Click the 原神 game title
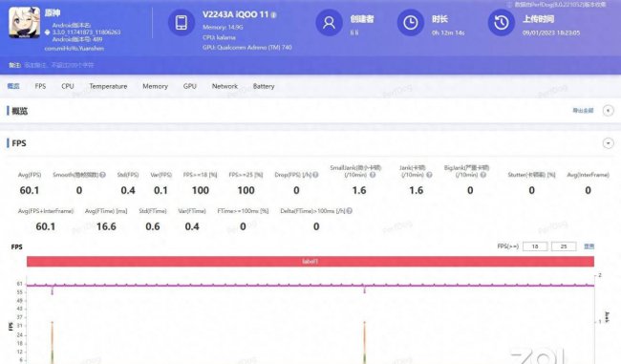This screenshot has width=621, height=364. 53,12
